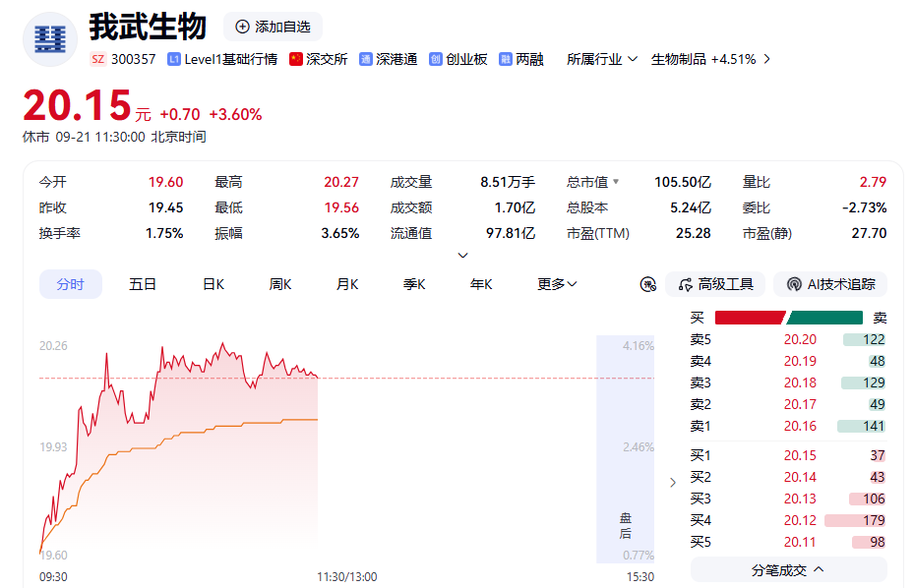Click the 换手率 1.75% value
This screenshot has width=913, height=588.
[x=164, y=233]
